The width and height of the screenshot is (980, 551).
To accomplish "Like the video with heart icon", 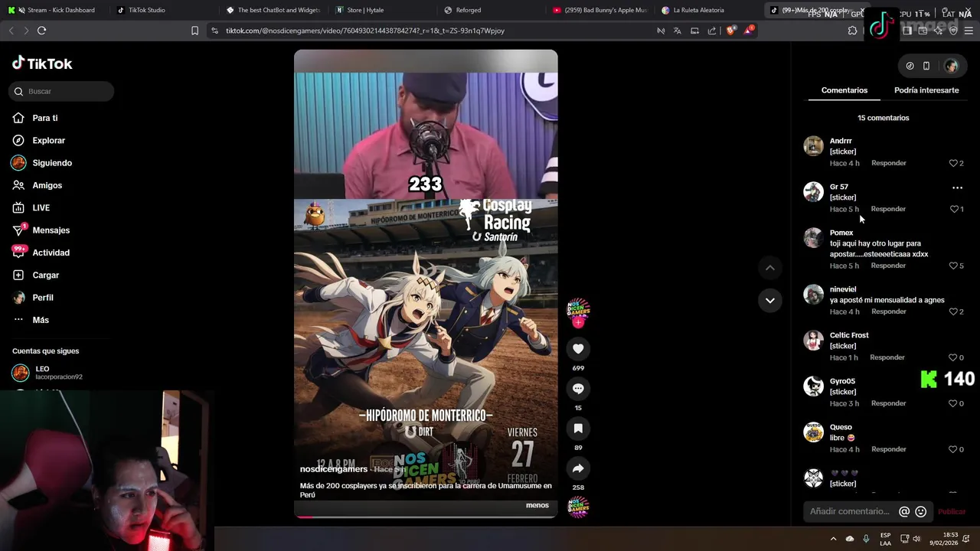I will pos(578,349).
